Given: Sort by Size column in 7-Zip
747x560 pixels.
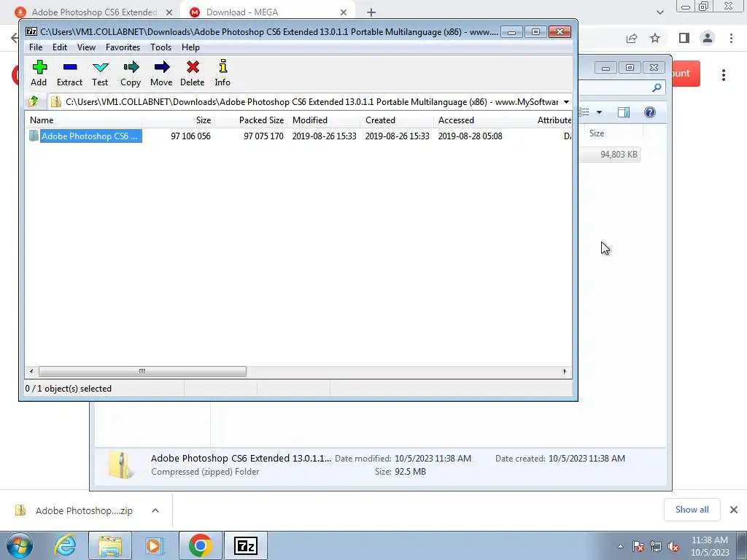Looking at the screenshot, I should point(178,120).
